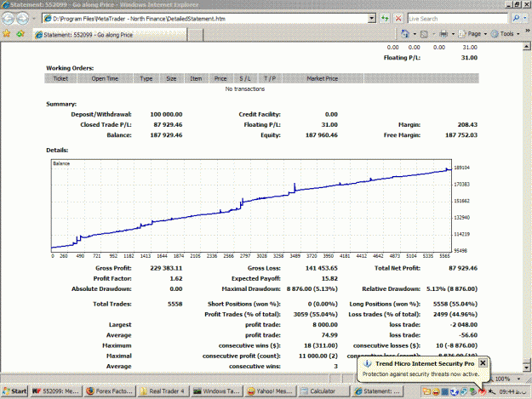The image size is (532, 399).
Task: Click the Live Search magnifier icon
Action: point(516,19)
